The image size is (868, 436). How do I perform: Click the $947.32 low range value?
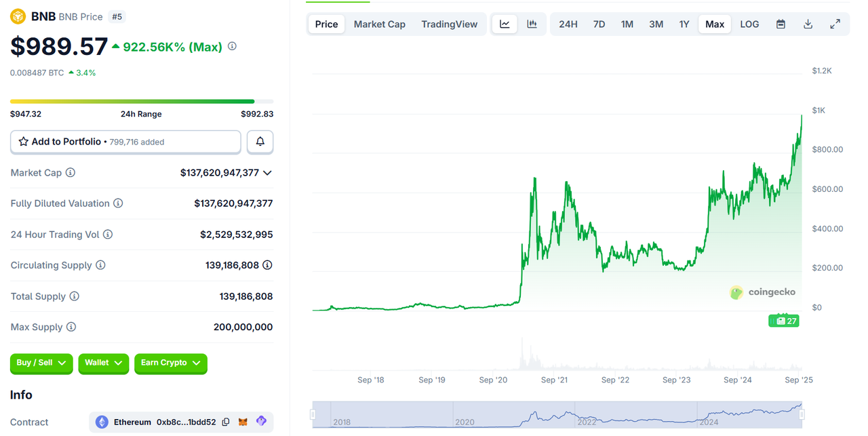26,114
